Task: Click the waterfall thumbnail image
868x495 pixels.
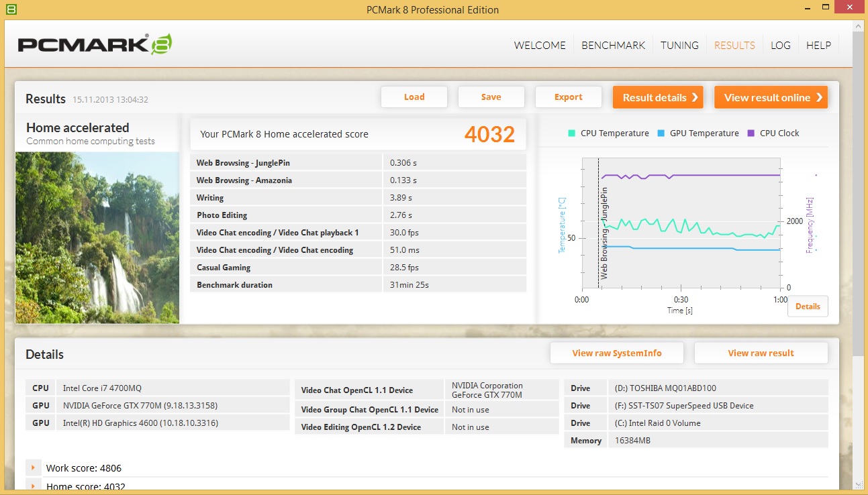Action: [x=97, y=237]
